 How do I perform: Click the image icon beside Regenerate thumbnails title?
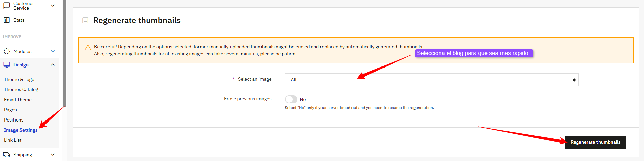(x=85, y=21)
